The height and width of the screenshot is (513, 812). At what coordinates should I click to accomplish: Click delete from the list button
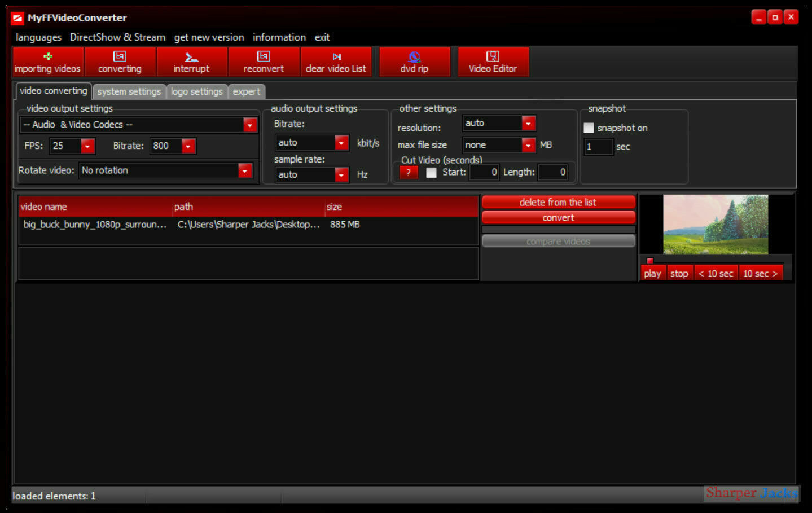click(559, 202)
